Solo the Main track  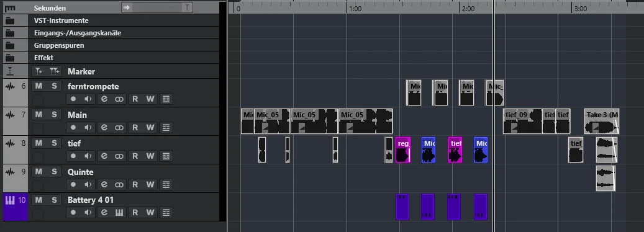click(x=54, y=114)
